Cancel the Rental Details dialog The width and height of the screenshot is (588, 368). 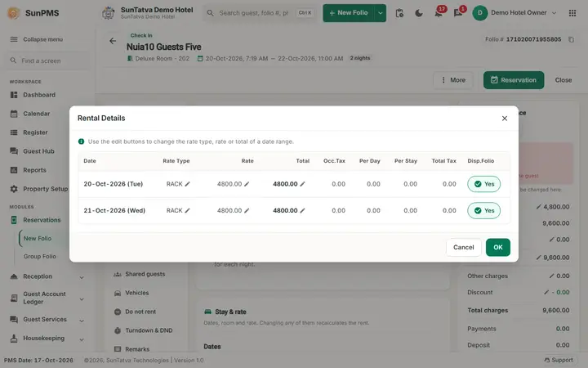[464, 248]
